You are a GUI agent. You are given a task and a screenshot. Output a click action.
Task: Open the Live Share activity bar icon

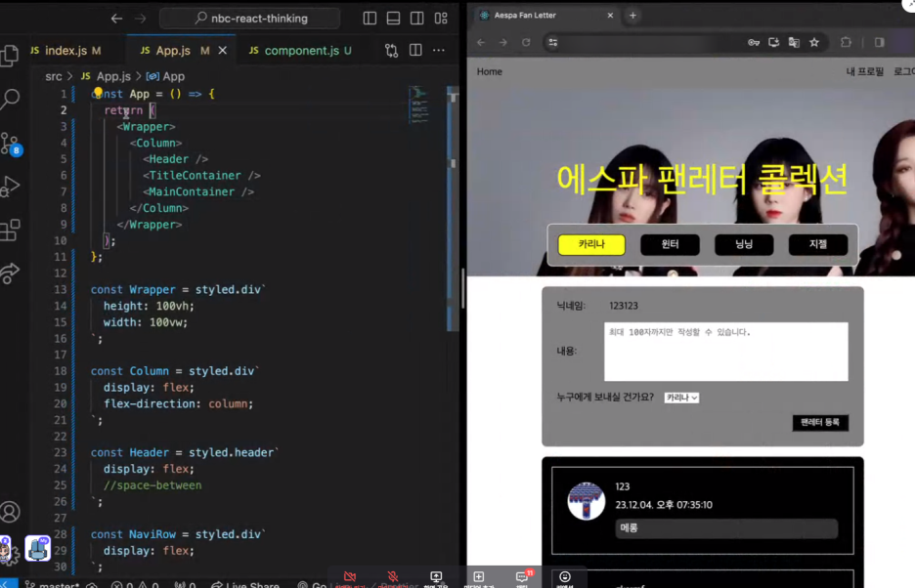(x=11, y=273)
